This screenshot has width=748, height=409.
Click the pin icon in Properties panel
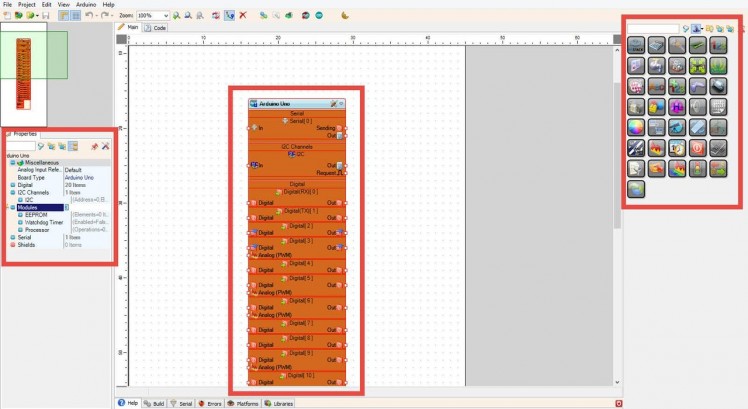pos(94,147)
